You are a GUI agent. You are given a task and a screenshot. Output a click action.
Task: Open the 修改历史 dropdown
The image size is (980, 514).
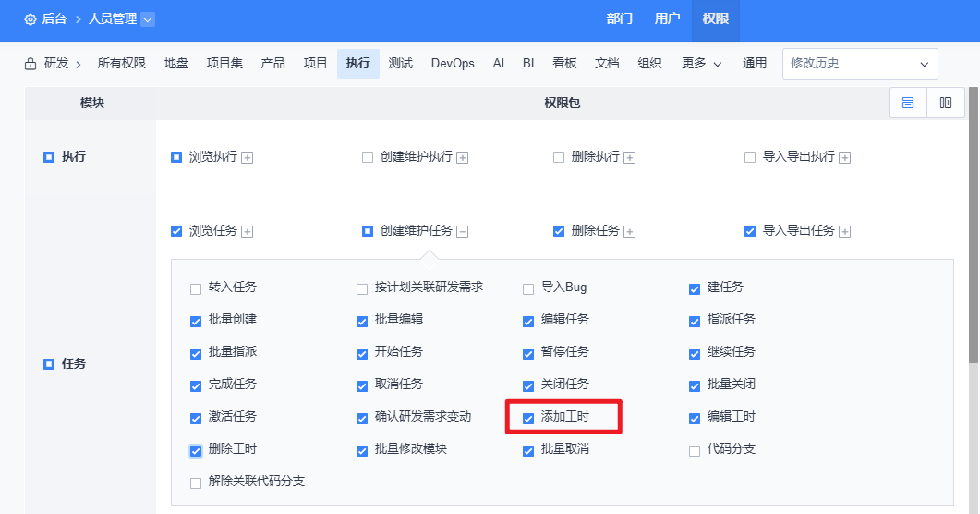tap(859, 64)
